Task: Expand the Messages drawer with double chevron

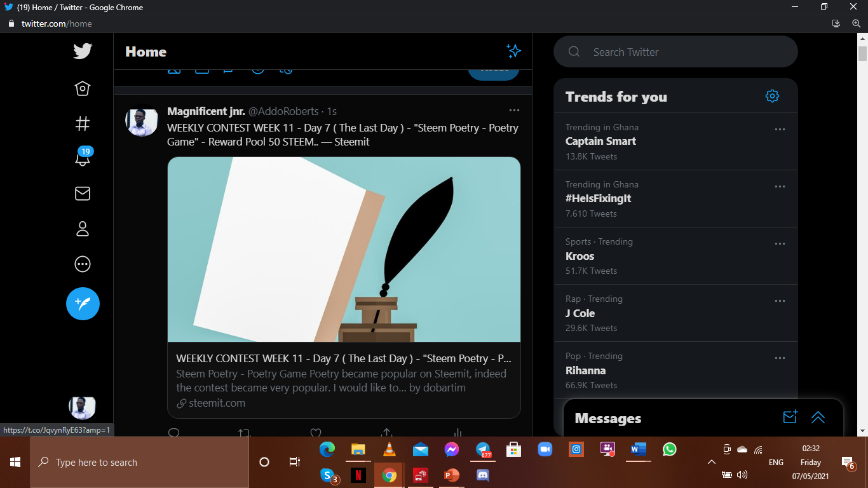Action: point(818,417)
